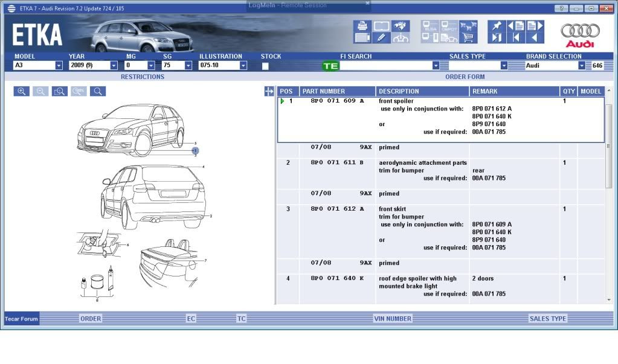Click the MODEL column header
The width and height of the screenshot is (618, 364).
coord(590,91)
